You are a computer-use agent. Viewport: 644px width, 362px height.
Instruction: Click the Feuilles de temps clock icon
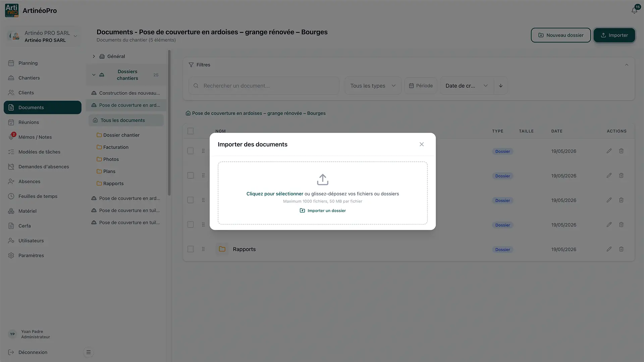point(11,196)
